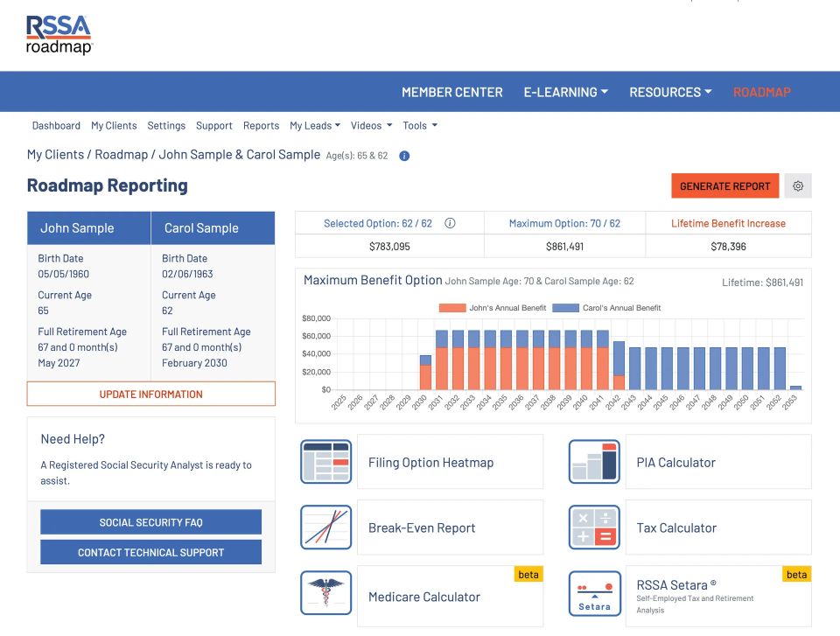Go to Member Center

tap(451, 92)
